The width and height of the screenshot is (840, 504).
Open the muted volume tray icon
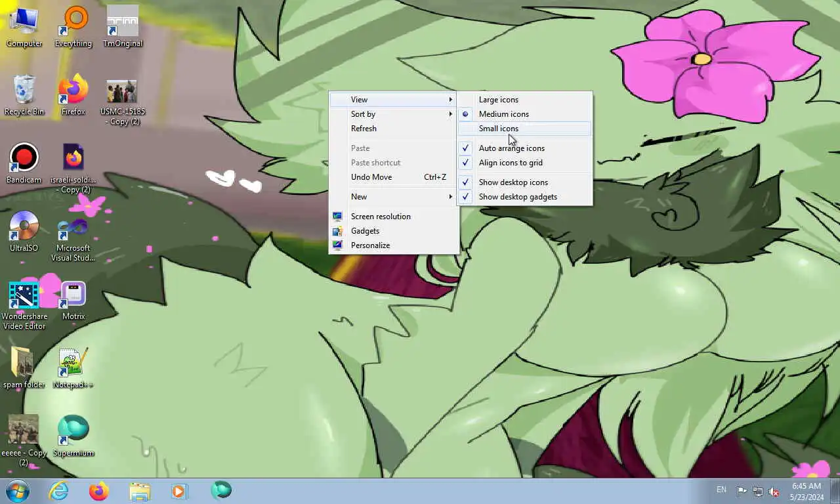click(x=774, y=491)
